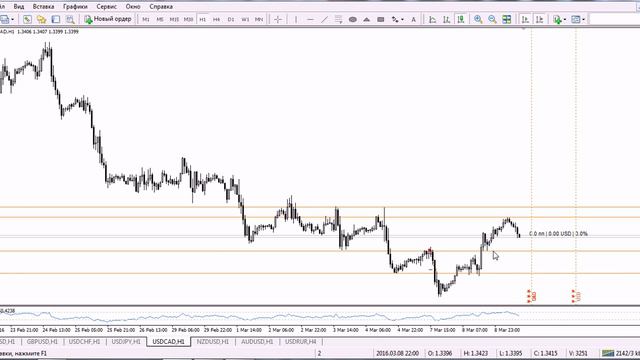Image resolution: width=640 pixels, height=360 pixels.
Task: Click the C: 1.3415 status bar value
Action: click(x=546, y=353)
